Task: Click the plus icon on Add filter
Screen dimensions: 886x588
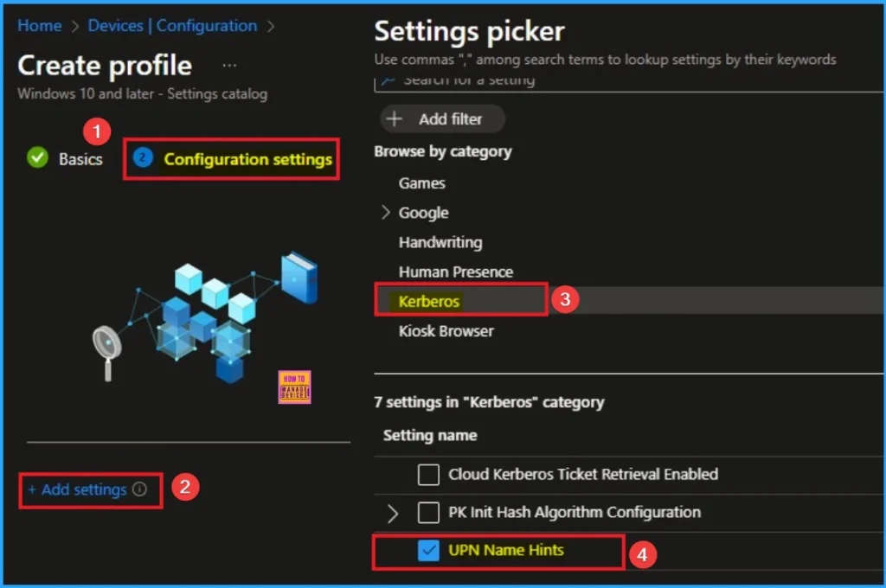Action: (395, 119)
